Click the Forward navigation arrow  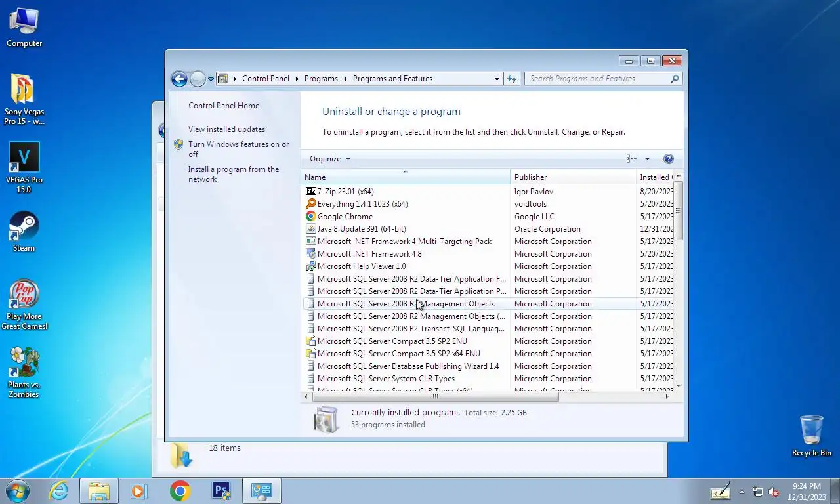pos(198,79)
